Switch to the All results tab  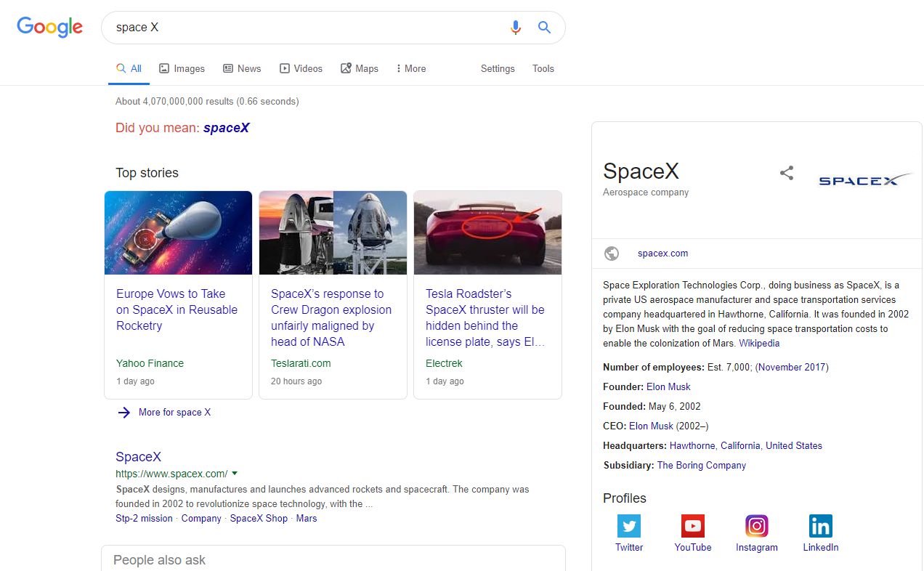129,68
